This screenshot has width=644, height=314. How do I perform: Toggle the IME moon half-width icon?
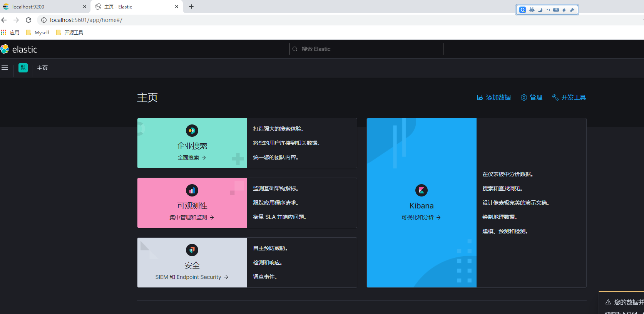(x=540, y=10)
